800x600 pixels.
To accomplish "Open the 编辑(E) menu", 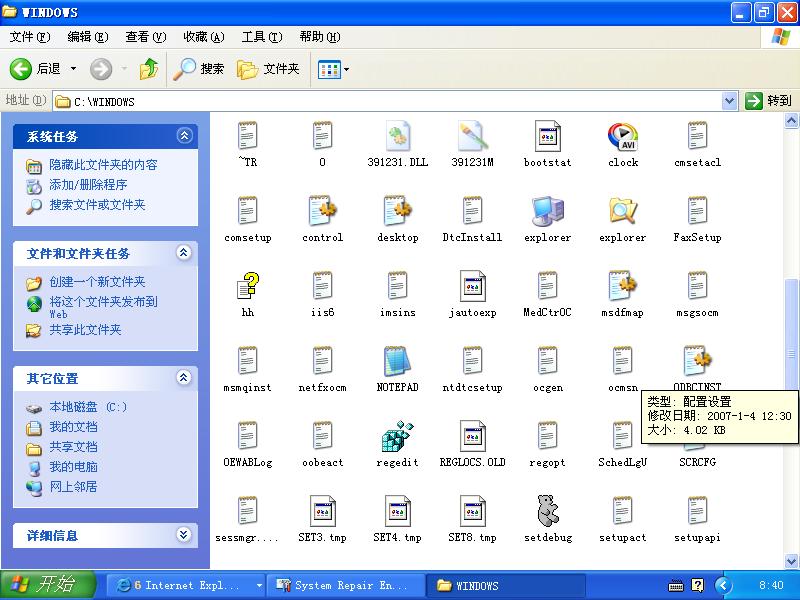I will [88, 37].
